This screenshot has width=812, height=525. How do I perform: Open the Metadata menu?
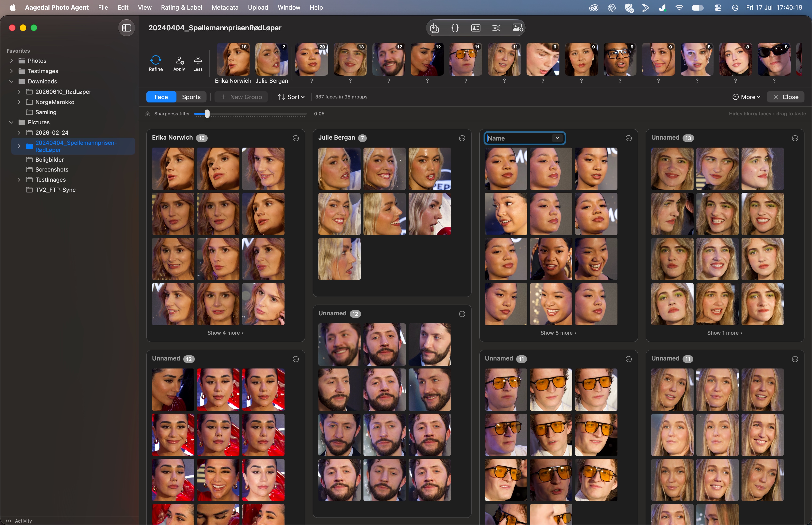(225, 8)
